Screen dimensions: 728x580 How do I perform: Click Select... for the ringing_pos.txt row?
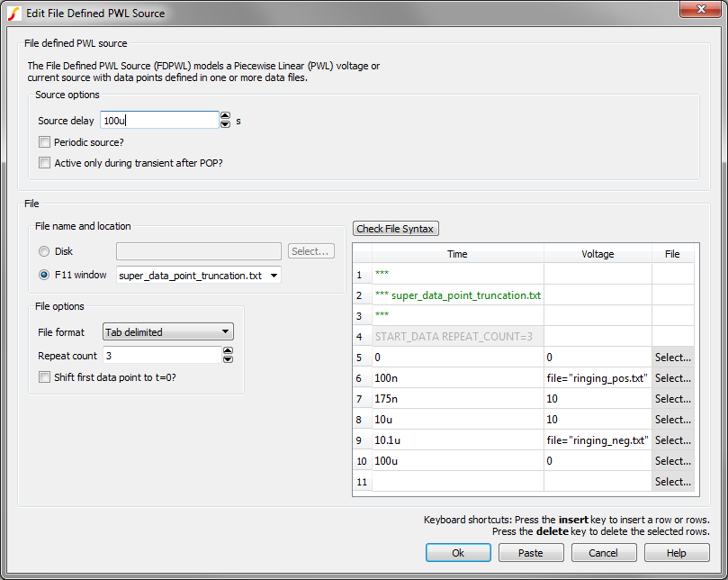(x=672, y=378)
